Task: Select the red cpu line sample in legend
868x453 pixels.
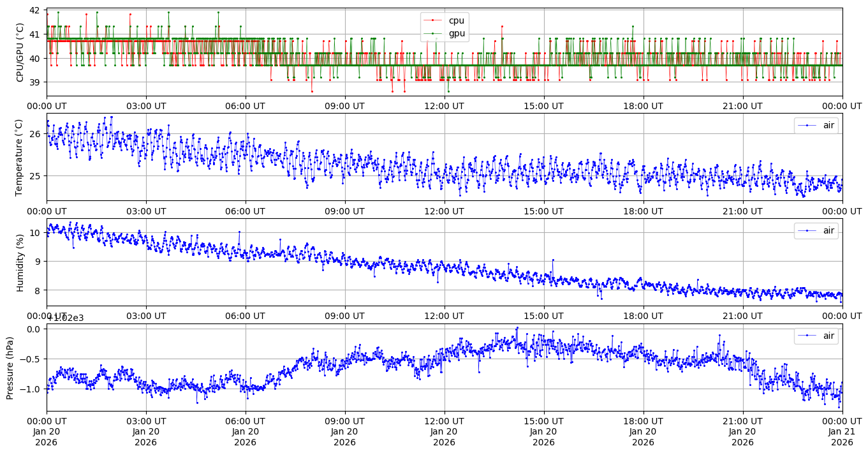Action: (432, 20)
